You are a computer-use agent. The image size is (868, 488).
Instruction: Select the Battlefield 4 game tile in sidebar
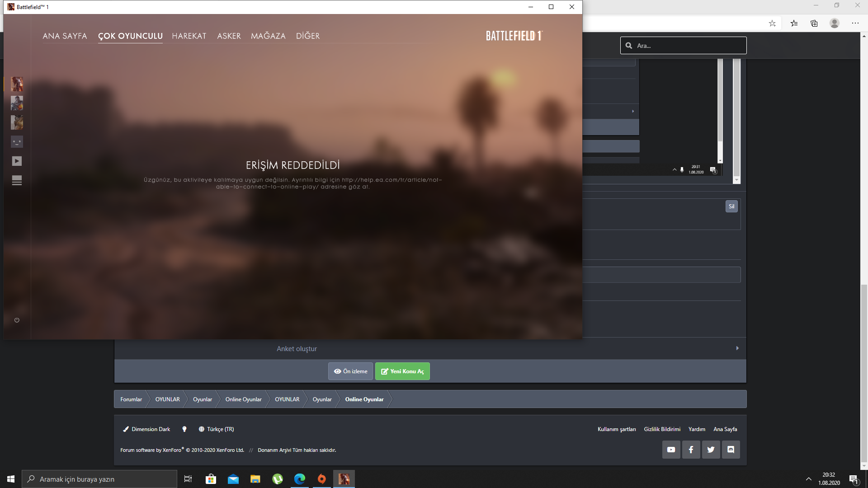tap(17, 103)
